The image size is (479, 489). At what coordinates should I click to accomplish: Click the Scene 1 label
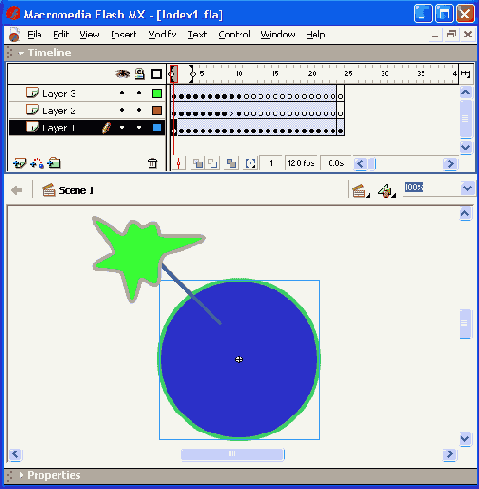[76, 190]
